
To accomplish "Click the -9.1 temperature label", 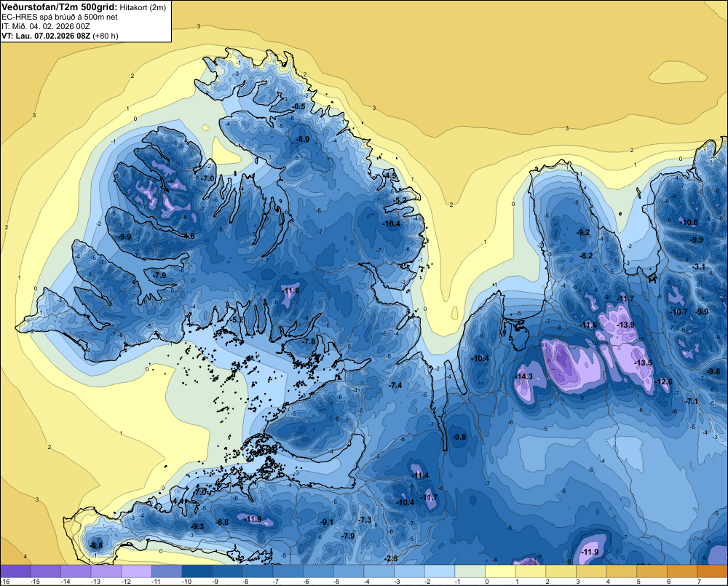I will [x=328, y=523].
